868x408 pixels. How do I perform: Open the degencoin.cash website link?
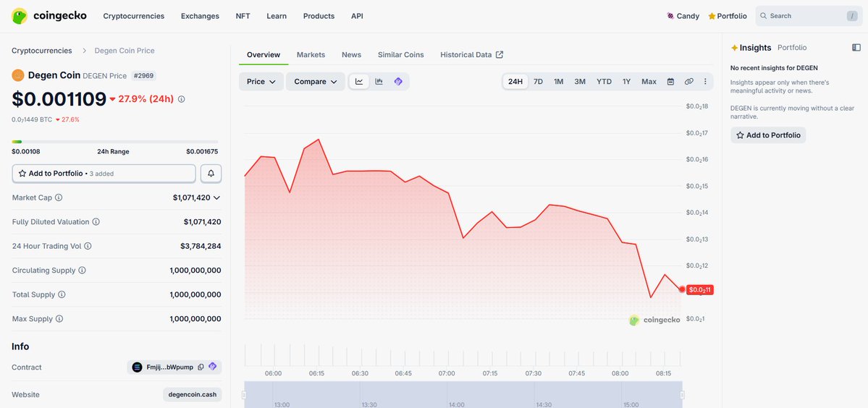(x=193, y=395)
